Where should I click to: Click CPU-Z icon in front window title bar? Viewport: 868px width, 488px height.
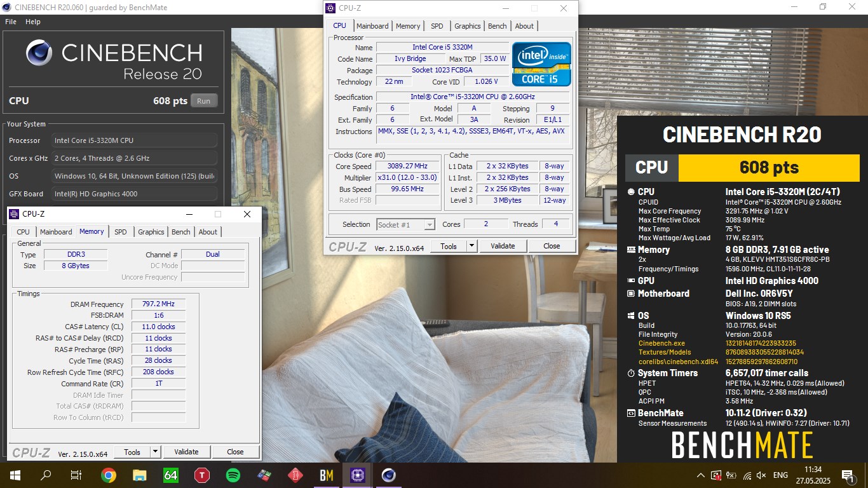tap(330, 8)
